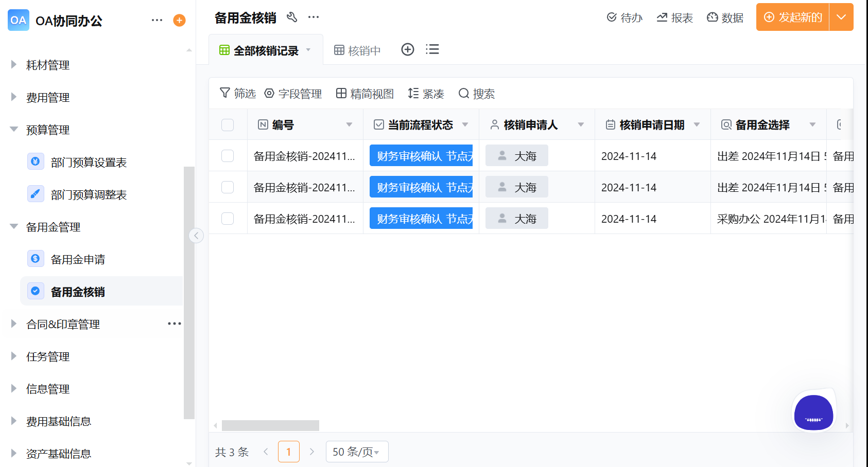
Task: Click the orange plus icon beside OA协同办公
Action: (179, 20)
